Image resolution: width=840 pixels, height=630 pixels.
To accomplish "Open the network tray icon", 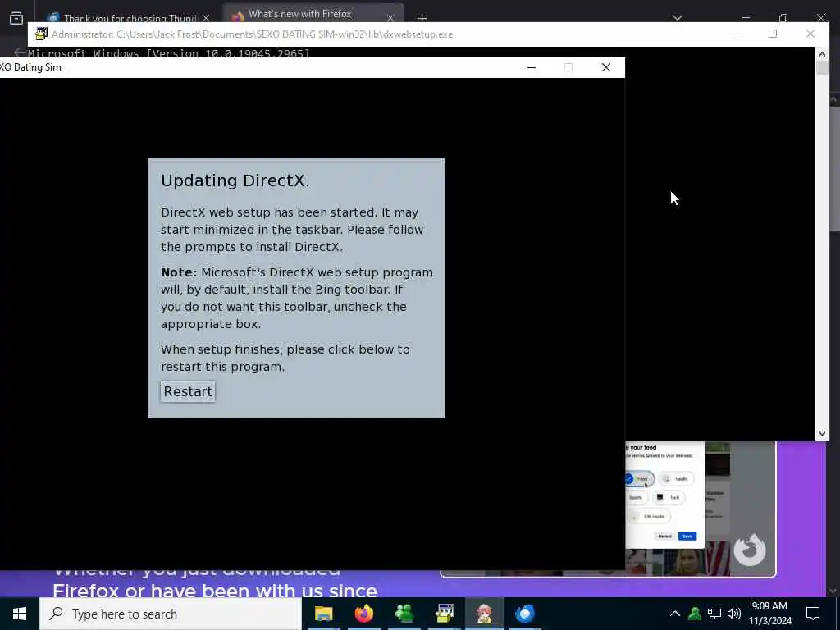I will (714, 614).
